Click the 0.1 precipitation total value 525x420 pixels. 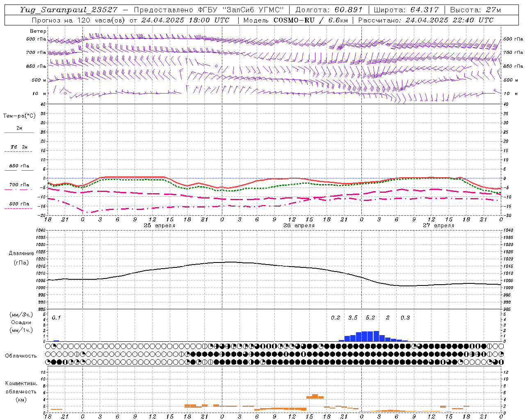pyautogui.click(x=56, y=317)
